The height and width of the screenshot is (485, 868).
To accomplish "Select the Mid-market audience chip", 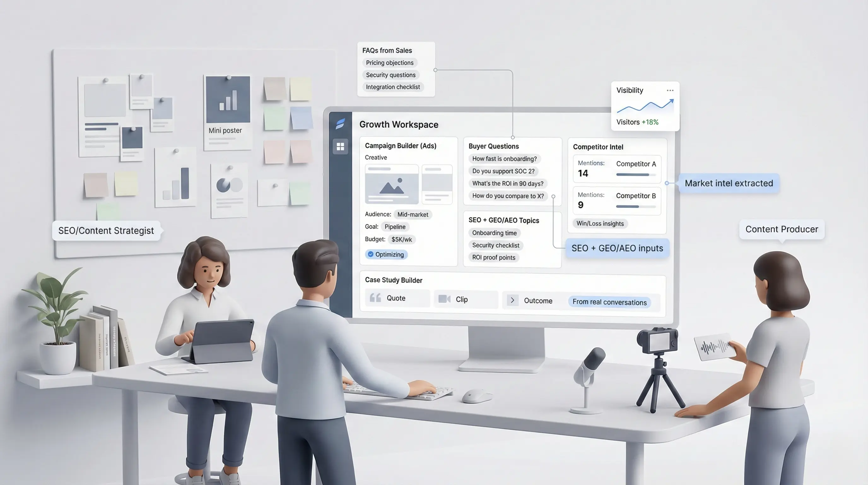I will point(413,214).
